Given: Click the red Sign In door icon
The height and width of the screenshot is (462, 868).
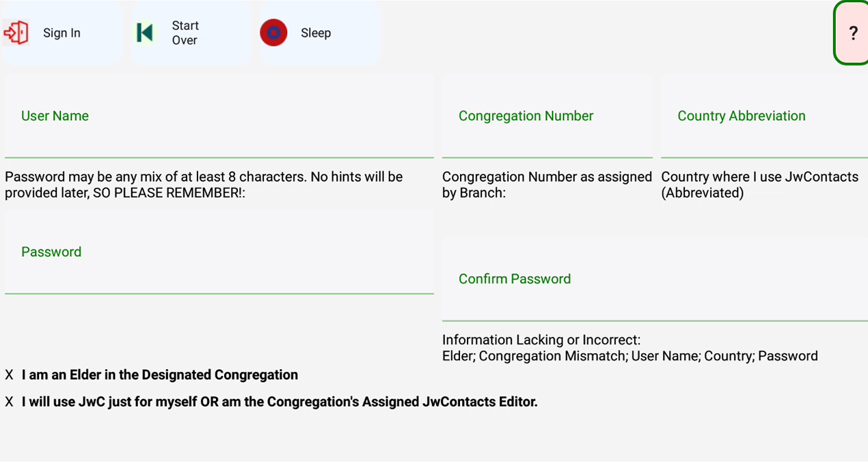Looking at the screenshot, I should (x=16, y=33).
